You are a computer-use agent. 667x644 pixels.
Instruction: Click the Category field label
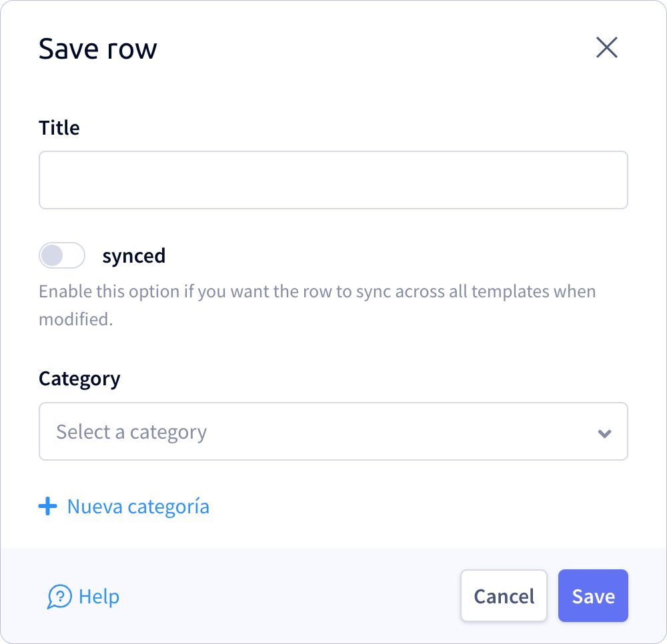79,379
